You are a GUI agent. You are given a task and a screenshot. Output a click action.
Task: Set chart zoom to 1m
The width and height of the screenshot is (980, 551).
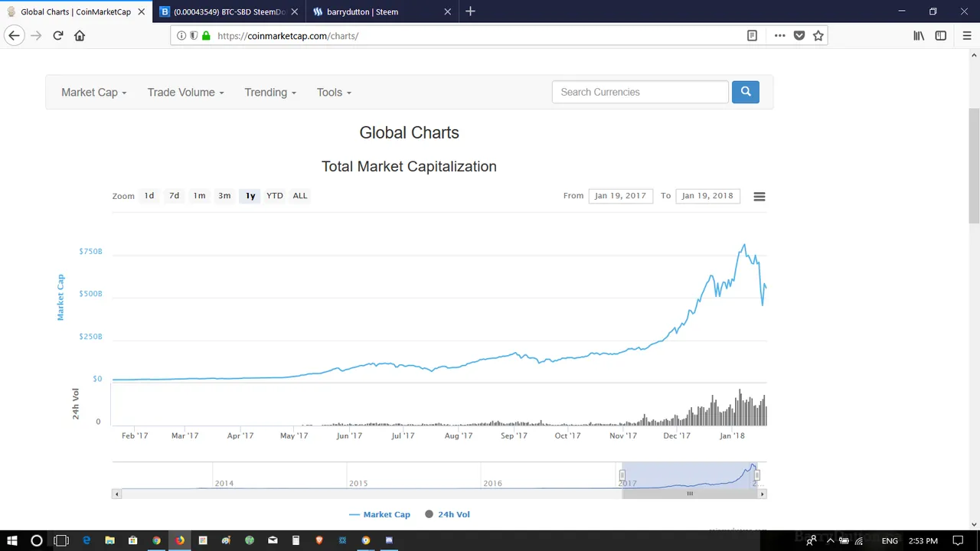point(199,196)
